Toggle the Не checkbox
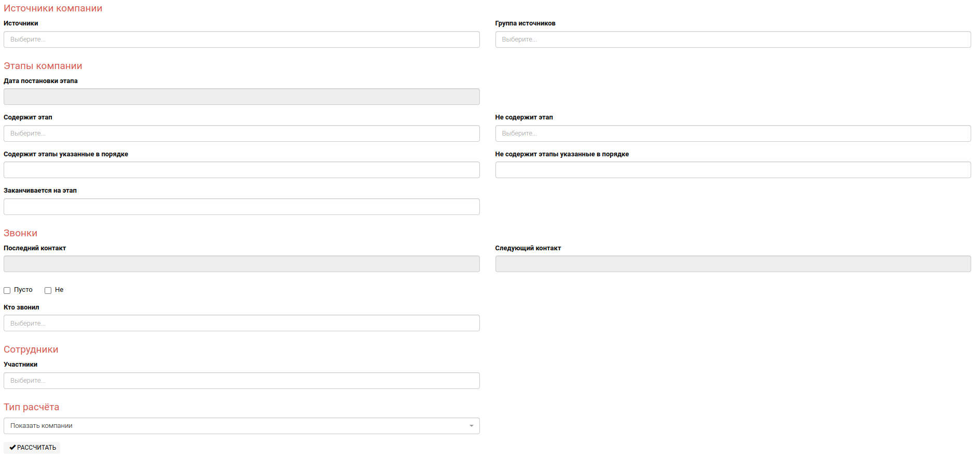The width and height of the screenshot is (980, 458). pyautogui.click(x=48, y=291)
